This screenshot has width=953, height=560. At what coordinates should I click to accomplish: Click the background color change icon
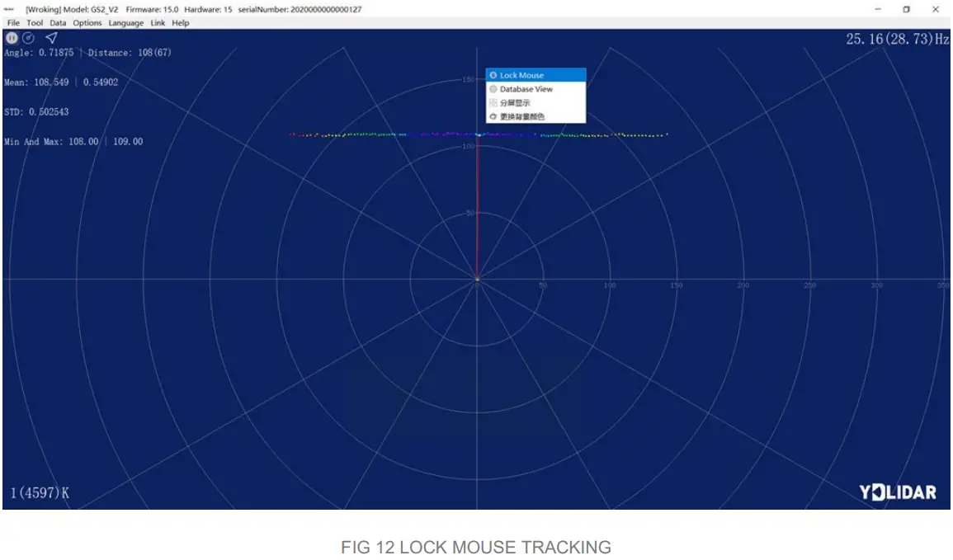point(494,116)
